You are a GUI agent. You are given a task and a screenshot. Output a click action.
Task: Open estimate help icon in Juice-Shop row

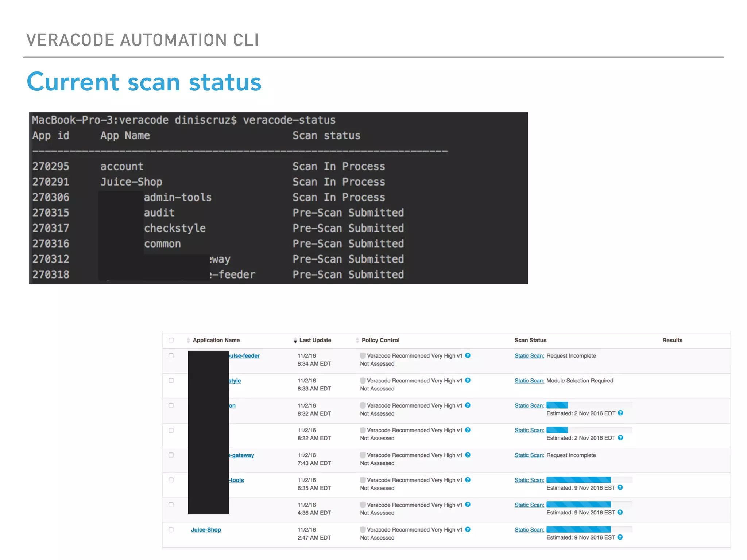tap(620, 537)
